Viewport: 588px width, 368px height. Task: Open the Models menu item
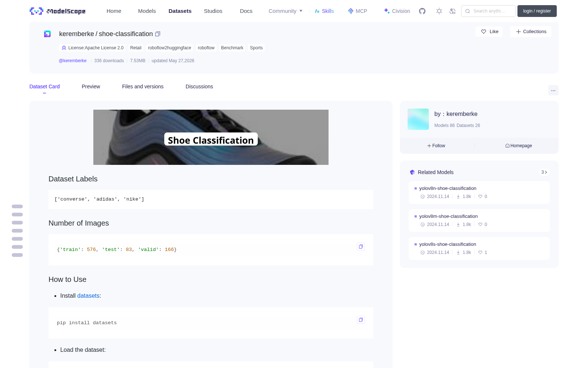(x=147, y=11)
